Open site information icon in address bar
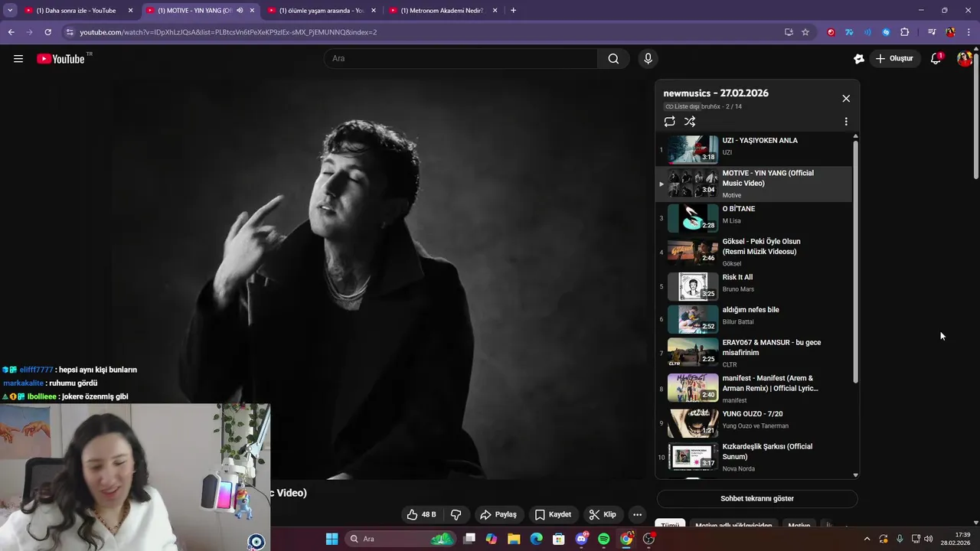Screen dimensions: 980x551 70,32
